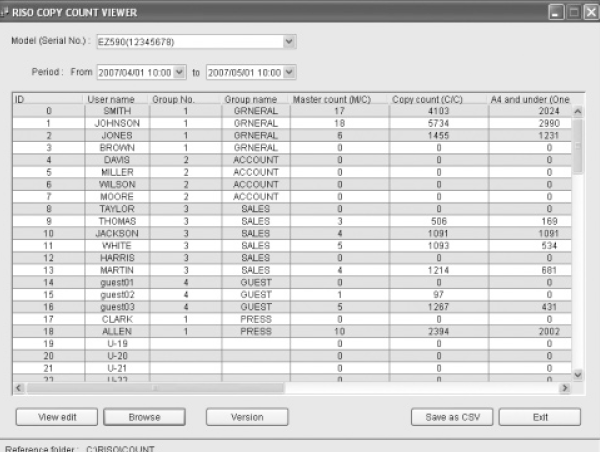The height and width of the screenshot is (452, 600).
Task: Expand the period To date dropdown
Action: coord(290,73)
